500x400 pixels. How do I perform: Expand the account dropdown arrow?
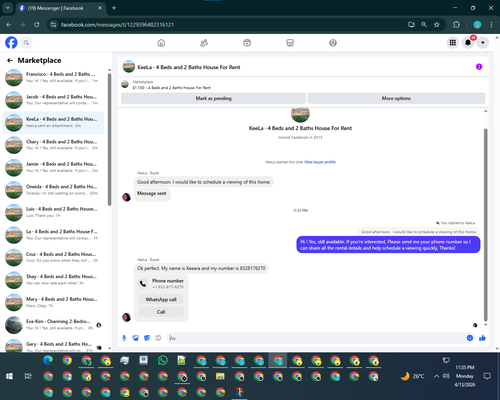pyautogui.click(x=483, y=43)
